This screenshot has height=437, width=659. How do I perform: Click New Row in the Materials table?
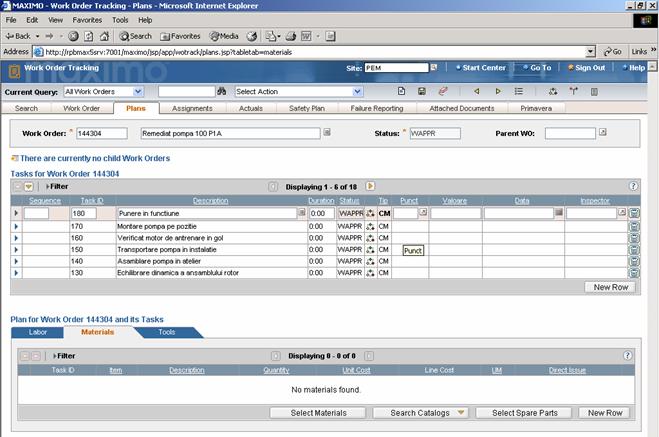pyautogui.click(x=605, y=413)
